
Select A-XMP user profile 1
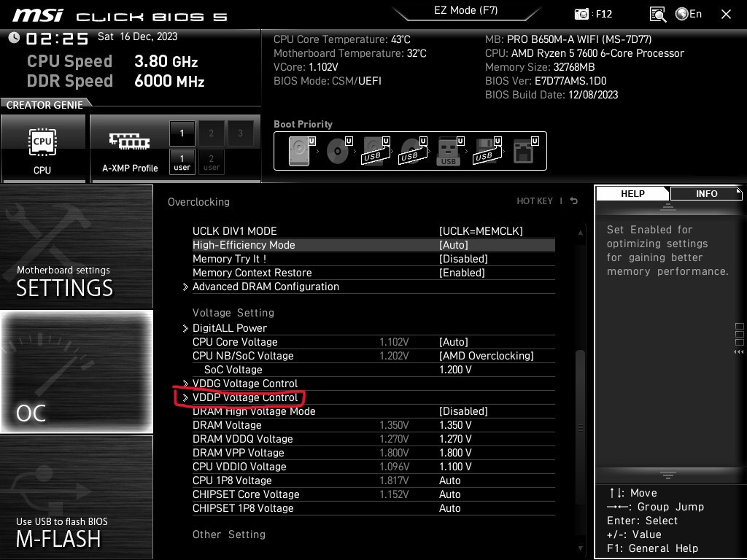pyautogui.click(x=182, y=162)
